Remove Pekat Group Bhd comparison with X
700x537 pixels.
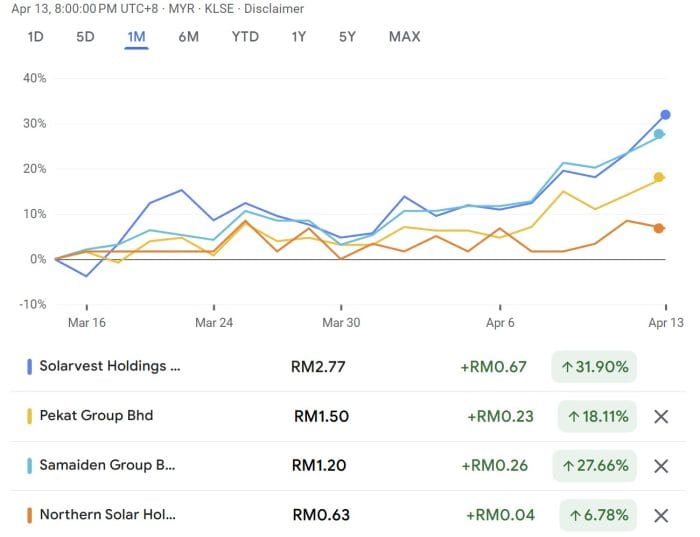[x=660, y=416]
